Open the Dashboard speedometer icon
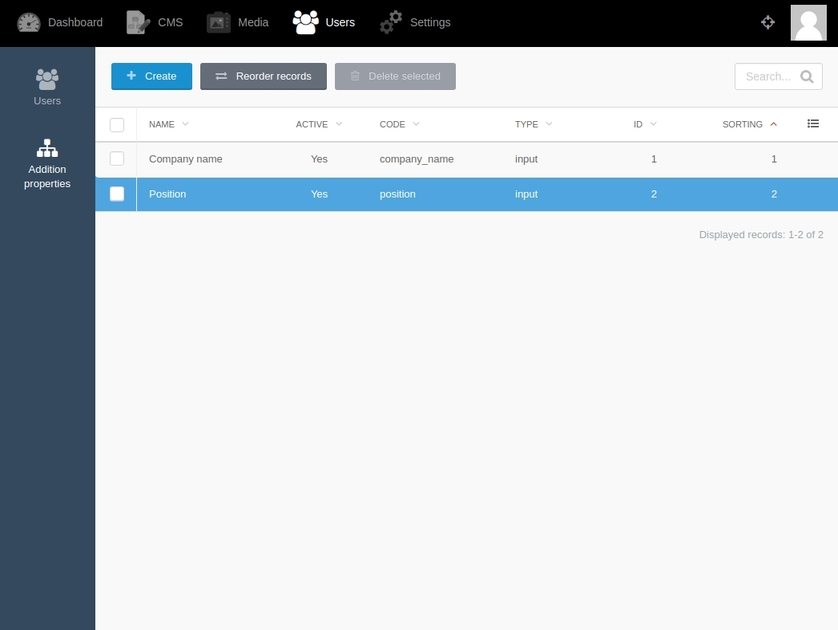The width and height of the screenshot is (838, 630). point(28,22)
